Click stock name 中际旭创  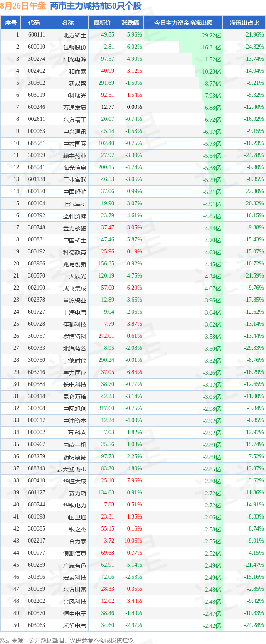75,408
